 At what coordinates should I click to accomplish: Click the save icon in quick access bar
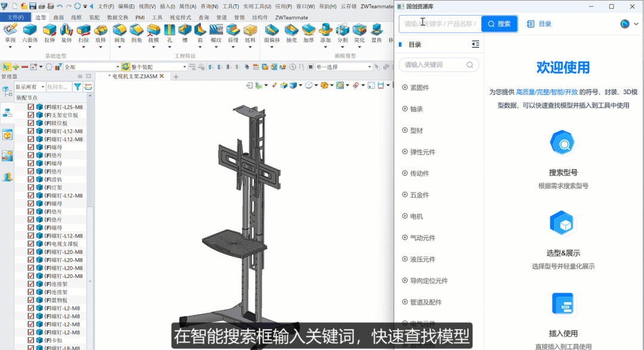coord(32,6)
